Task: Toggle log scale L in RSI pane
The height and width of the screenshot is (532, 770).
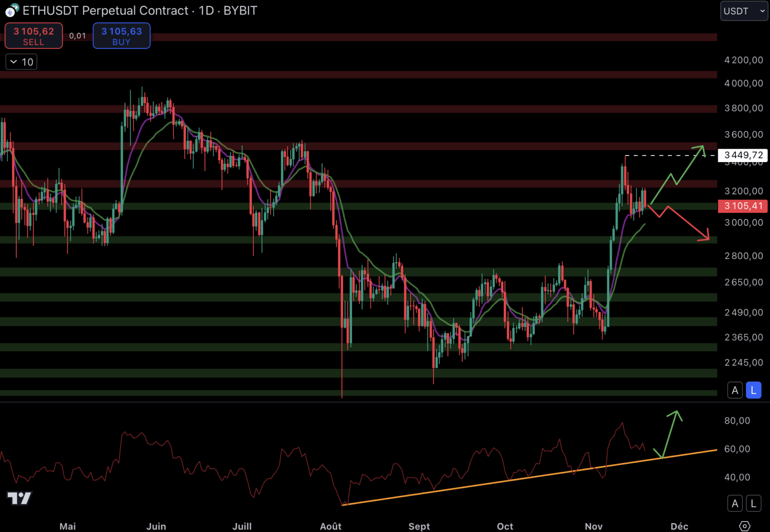Action: tap(753, 503)
